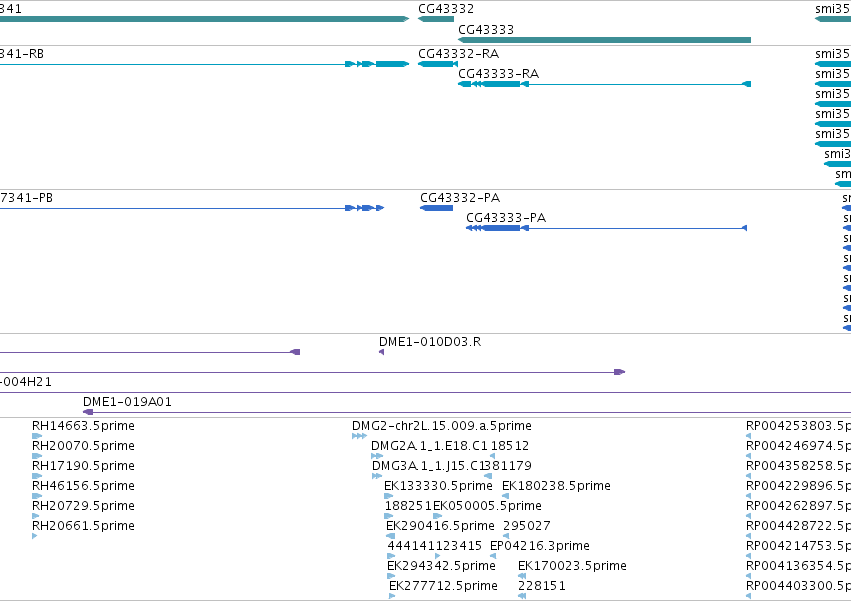Image resolution: width=851 pixels, height=601 pixels.
Task: Click the EK294342.5prime EST label
Action: 441,566
